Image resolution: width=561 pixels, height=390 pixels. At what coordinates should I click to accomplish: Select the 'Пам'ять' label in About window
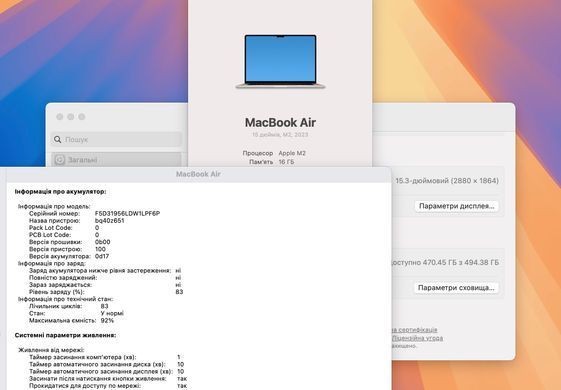pos(261,162)
